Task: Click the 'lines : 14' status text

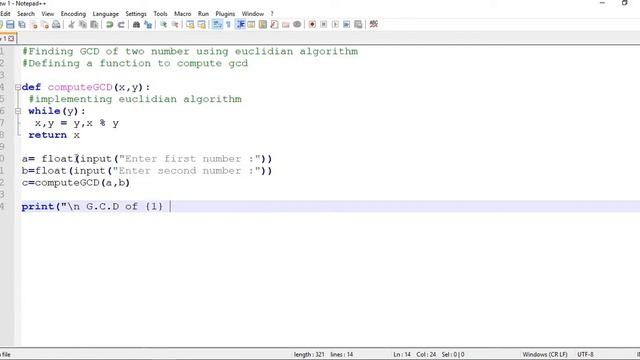Action: coord(342,354)
